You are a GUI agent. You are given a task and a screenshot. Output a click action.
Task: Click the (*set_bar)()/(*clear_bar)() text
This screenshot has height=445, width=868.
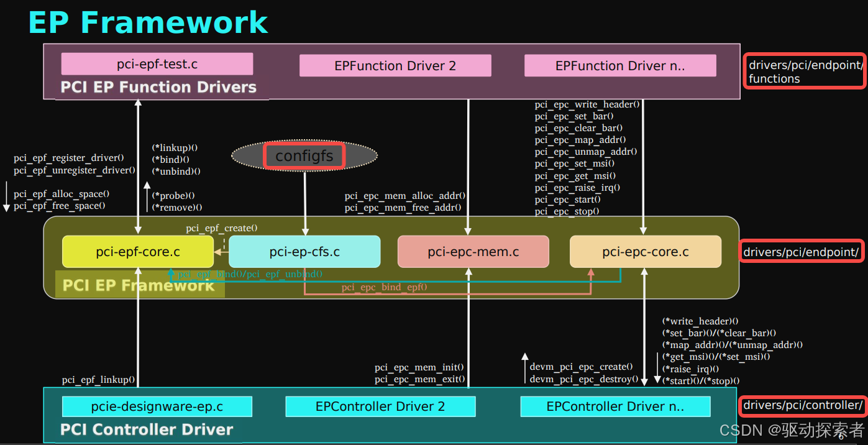click(719, 333)
